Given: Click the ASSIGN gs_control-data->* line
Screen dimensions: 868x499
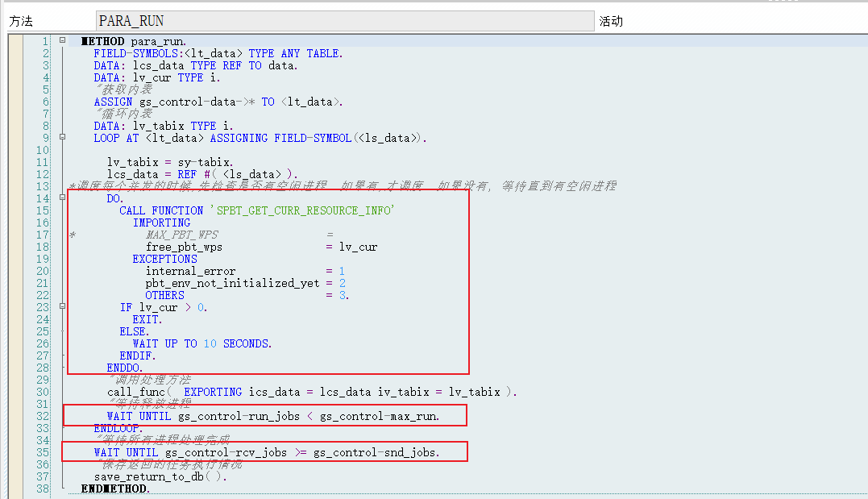Looking at the screenshot, I should (218, 102).
